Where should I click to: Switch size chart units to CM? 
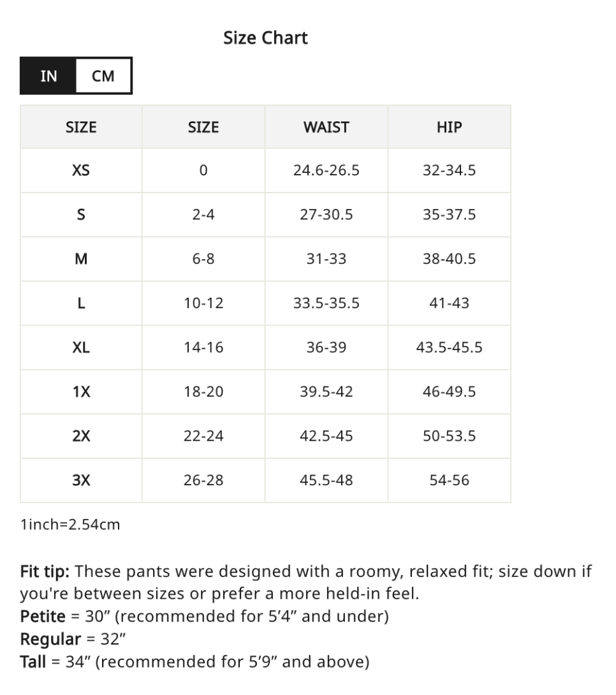coord(103,76)
